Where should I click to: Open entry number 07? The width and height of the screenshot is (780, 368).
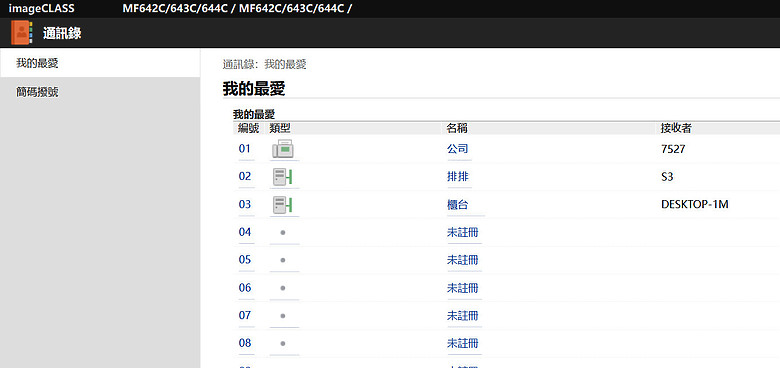pos(245,315)
